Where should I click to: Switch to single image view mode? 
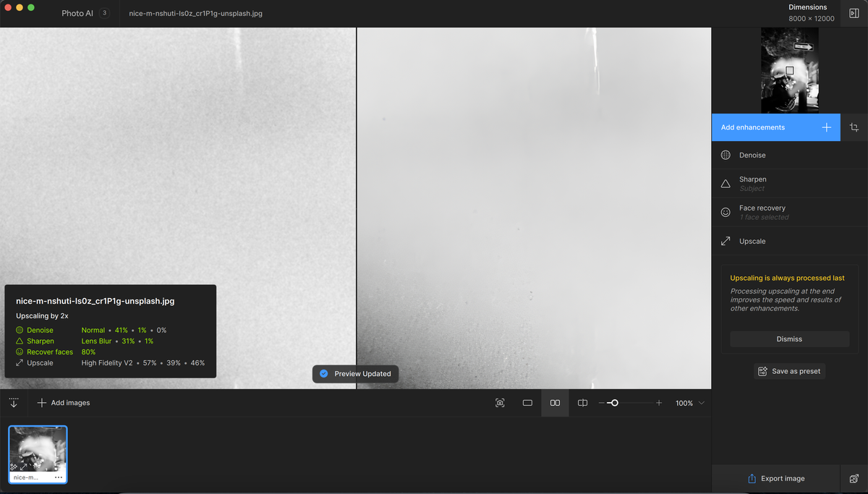(x=527, y=403)
